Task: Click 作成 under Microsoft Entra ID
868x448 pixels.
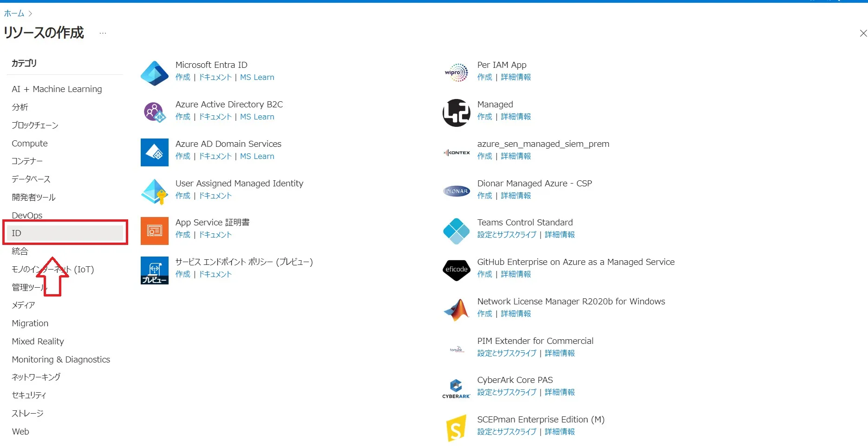Action: (183, 77)
